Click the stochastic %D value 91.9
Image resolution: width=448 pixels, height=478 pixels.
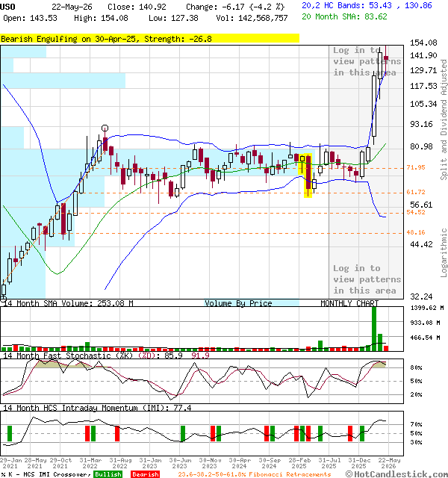point(200,356)
